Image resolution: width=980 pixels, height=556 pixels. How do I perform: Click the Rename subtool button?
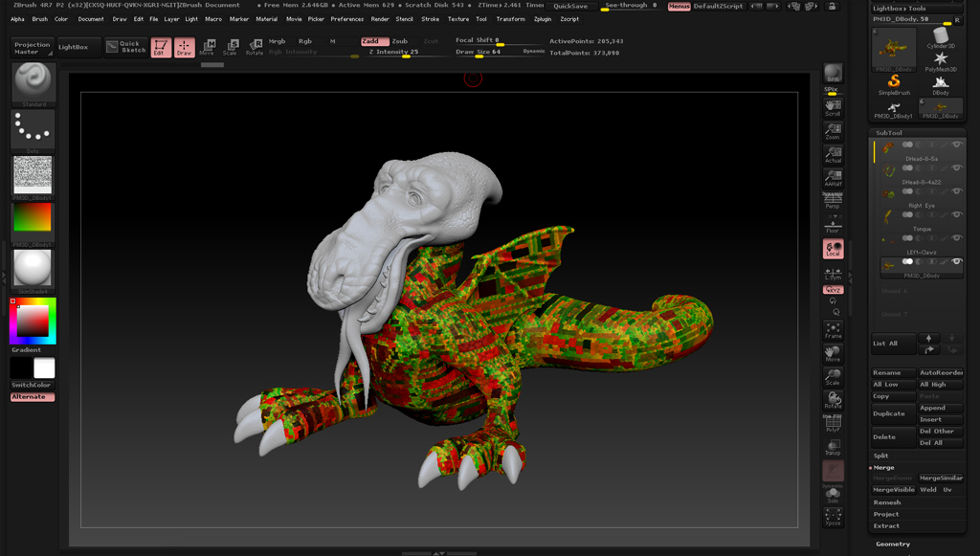[x=894, y=373]
